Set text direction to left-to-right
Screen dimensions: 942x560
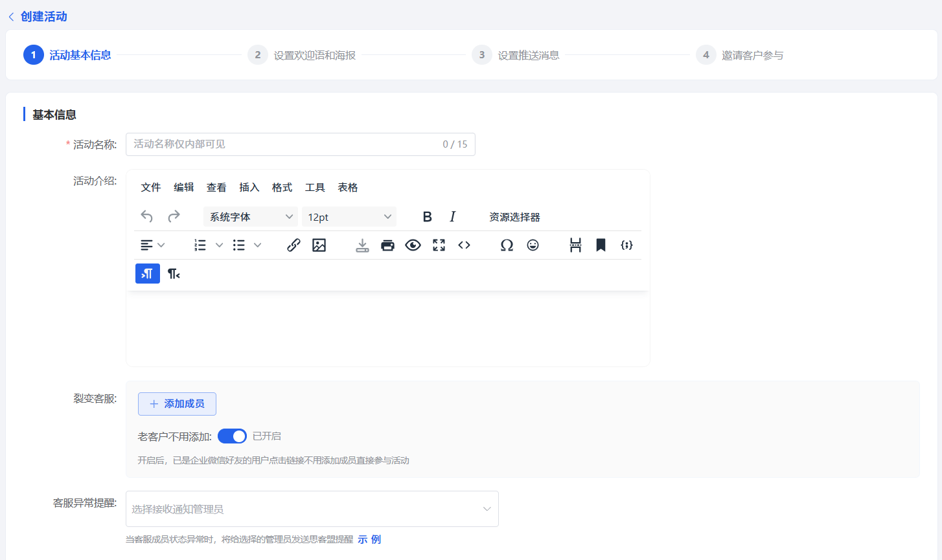[x=148, y=274]
